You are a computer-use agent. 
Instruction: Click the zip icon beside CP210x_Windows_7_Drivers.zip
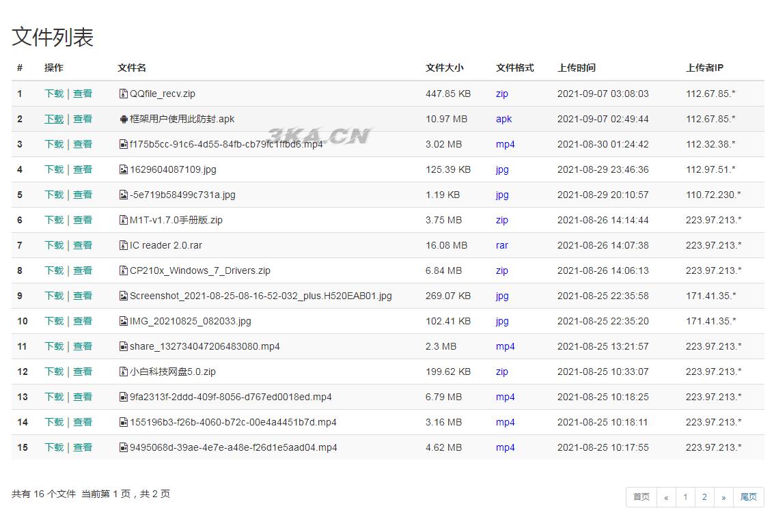click(x=124, y=270)
